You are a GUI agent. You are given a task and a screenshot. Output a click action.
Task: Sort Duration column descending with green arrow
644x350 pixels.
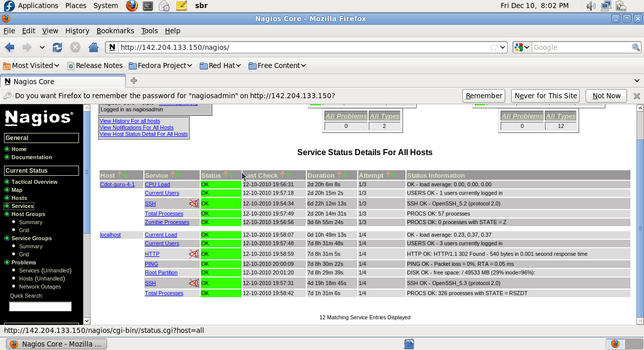pos(345,174)
